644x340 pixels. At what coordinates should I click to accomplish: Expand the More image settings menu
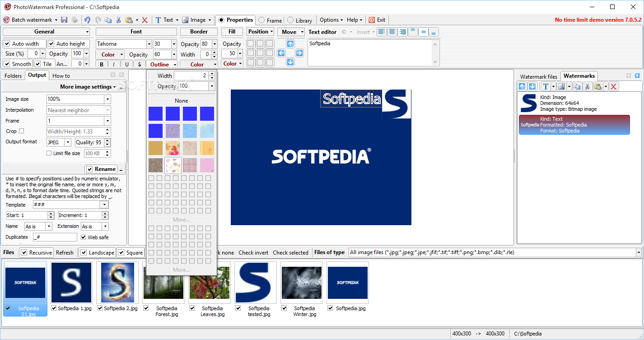coord(88,87)
